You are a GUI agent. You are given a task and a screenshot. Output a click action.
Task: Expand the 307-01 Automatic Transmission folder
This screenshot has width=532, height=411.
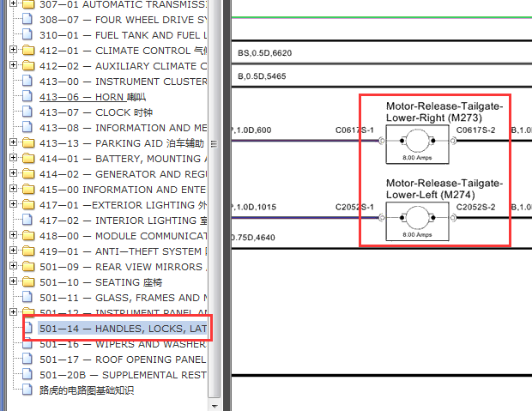[13, 3]
